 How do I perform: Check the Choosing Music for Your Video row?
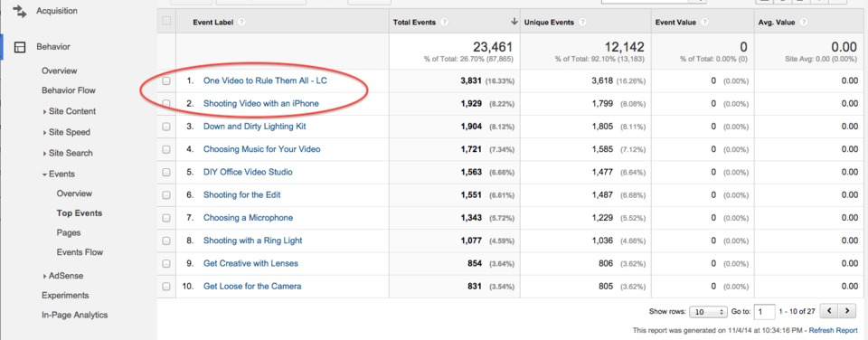(166, 149)
